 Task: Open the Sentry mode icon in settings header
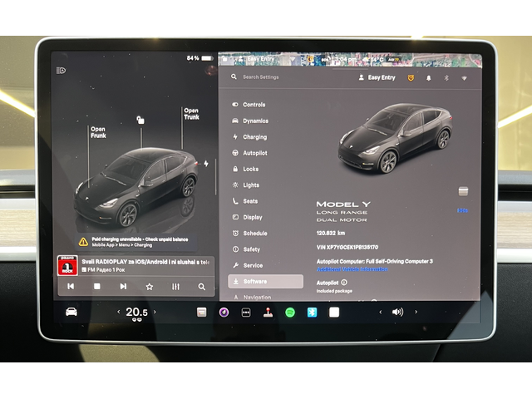[411, 78]
